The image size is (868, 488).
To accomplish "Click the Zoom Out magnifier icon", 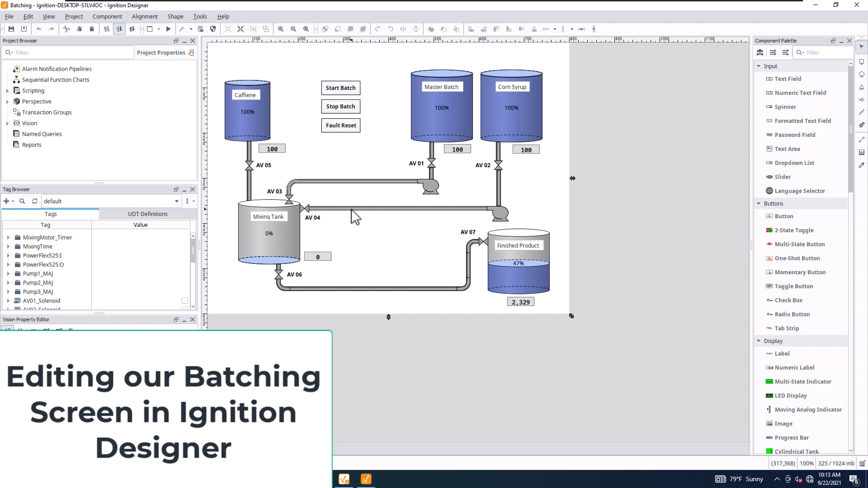I will coord(293,29).
